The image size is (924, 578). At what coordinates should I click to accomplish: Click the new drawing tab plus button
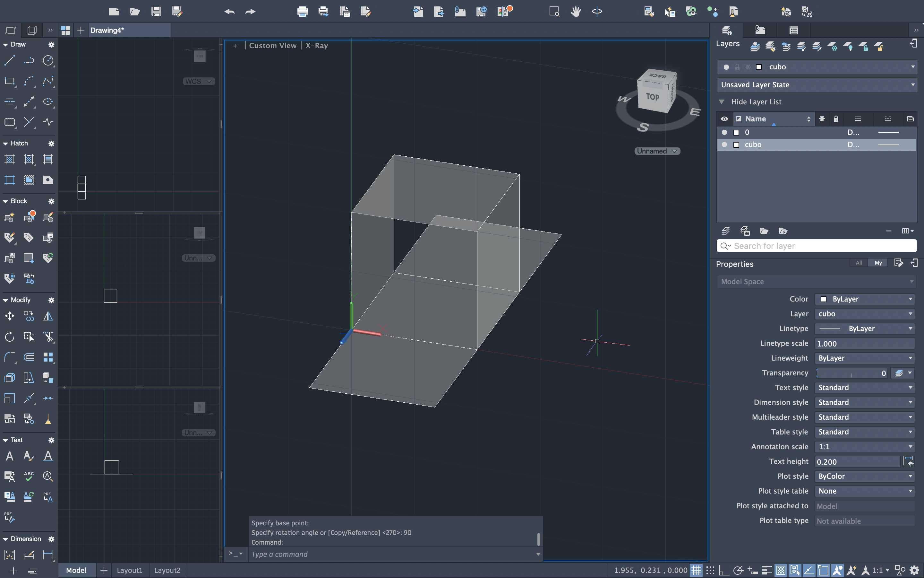click(81, 30)
